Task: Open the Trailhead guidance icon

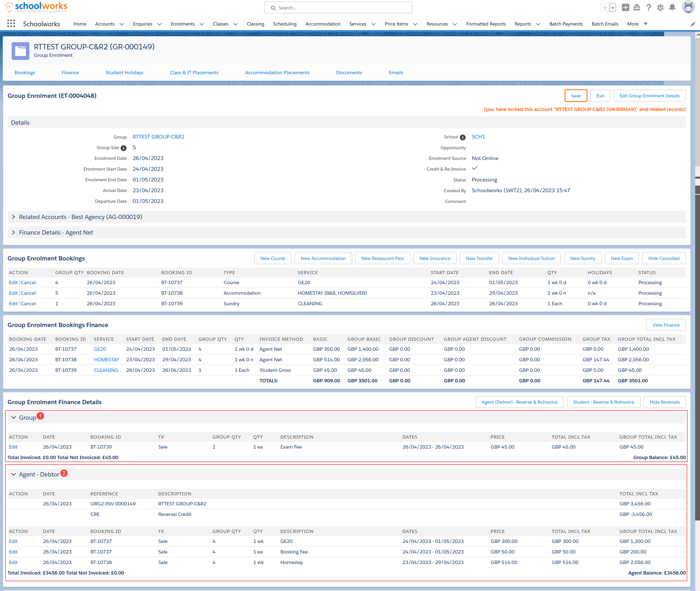Action: click(x=637, y=8)
